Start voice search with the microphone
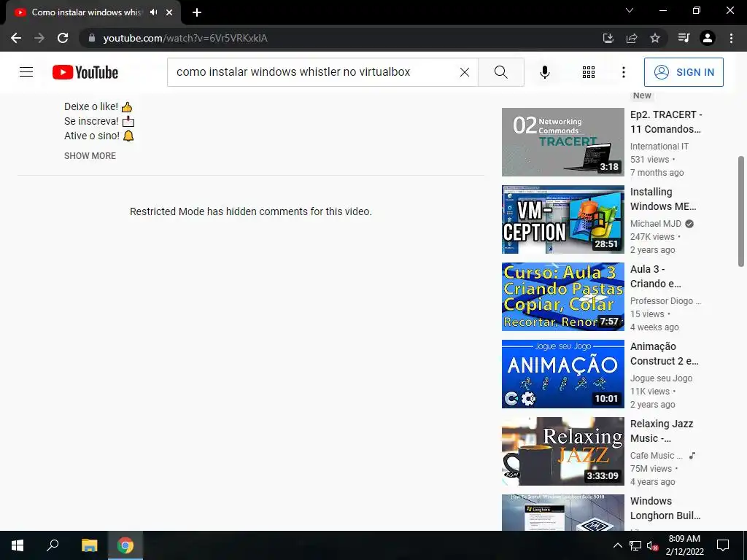The height and width of the screenshot is (560, 747). click(x=544, y=72)
